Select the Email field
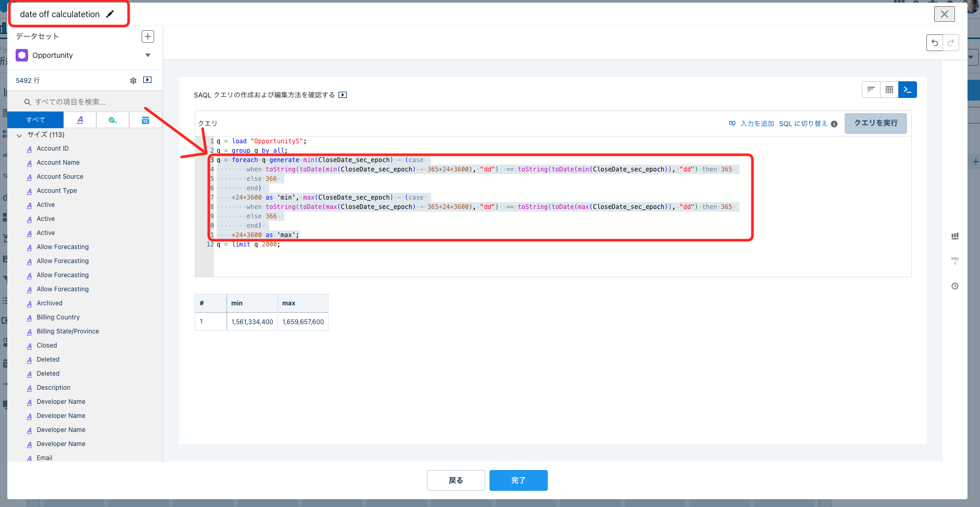 pos(44,458)
